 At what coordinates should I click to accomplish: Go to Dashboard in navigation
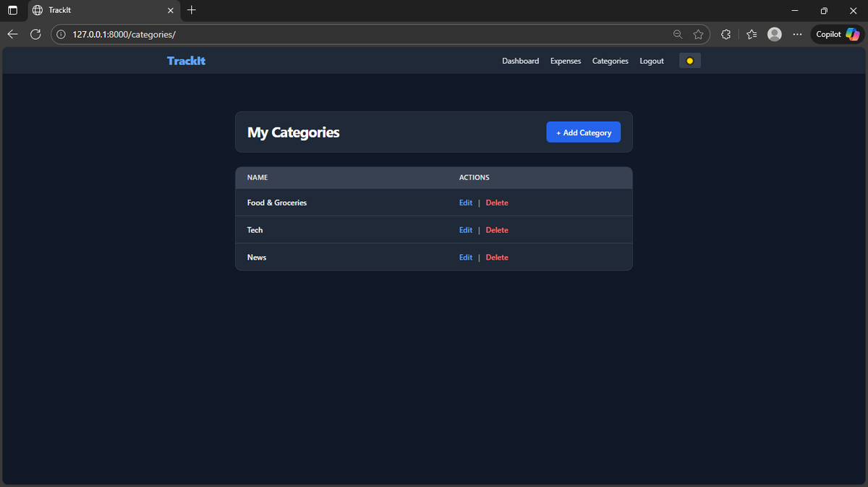521,61
